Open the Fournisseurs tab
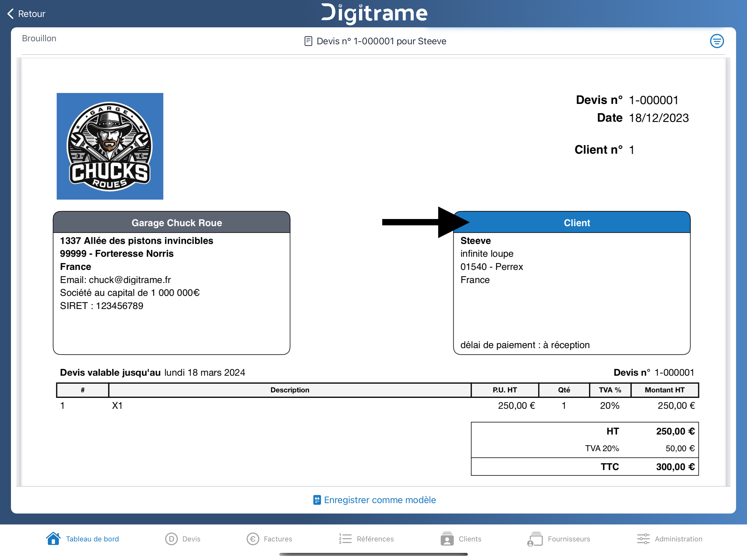 tap(559, 539)
